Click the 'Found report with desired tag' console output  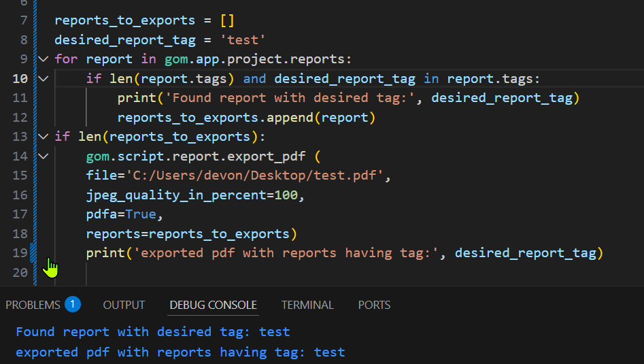[152, 332]
